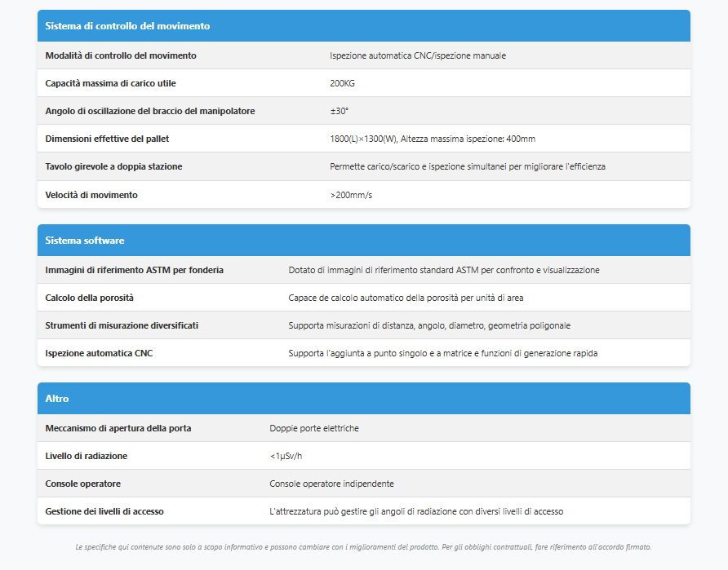Click the '200KG' load capacity value
This screenshot has height=570, width=728.
342,83
